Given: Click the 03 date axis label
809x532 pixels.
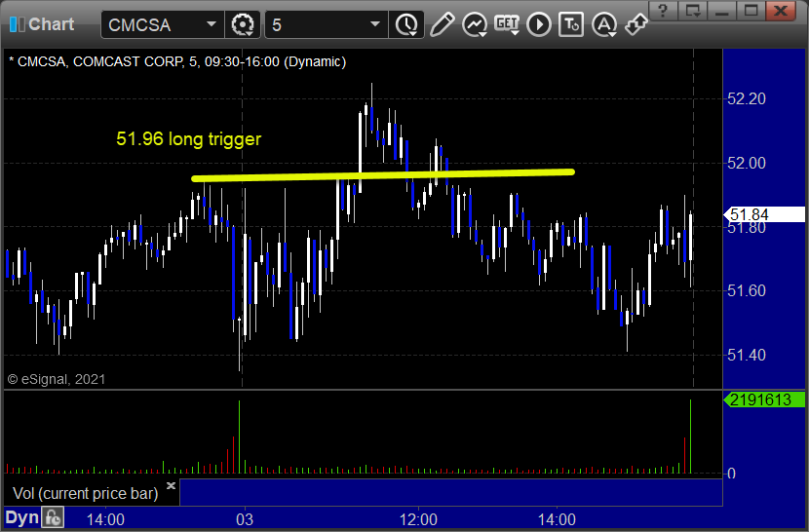Looking at the screenshot, I should [245, 519].
